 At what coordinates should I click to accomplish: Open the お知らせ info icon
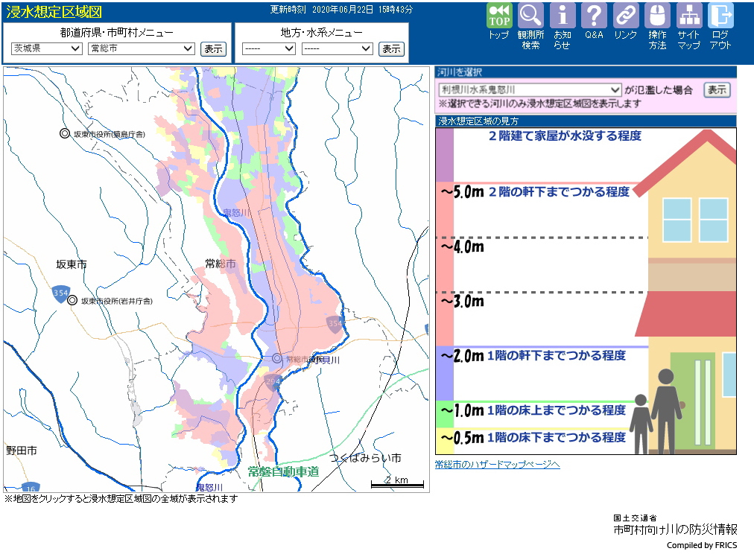562,16
